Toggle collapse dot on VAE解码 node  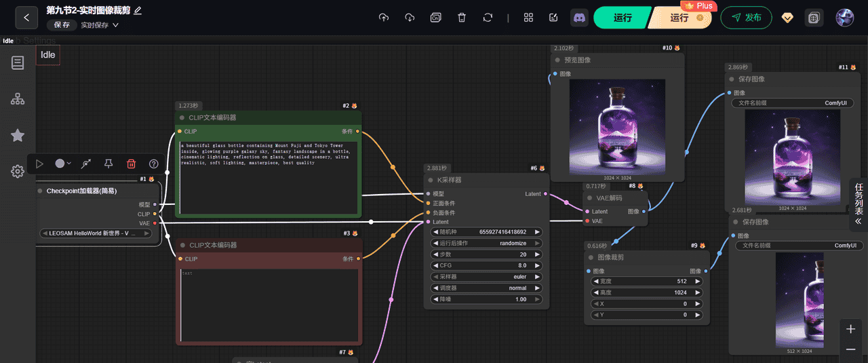(590, 198)
